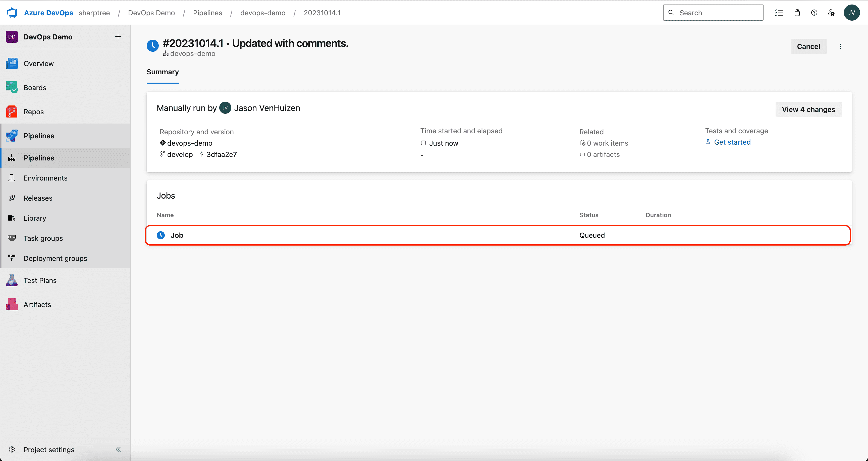868x461 pixels.
Task: Go to devops-demo breadcrumb
Action: (263, 13)
